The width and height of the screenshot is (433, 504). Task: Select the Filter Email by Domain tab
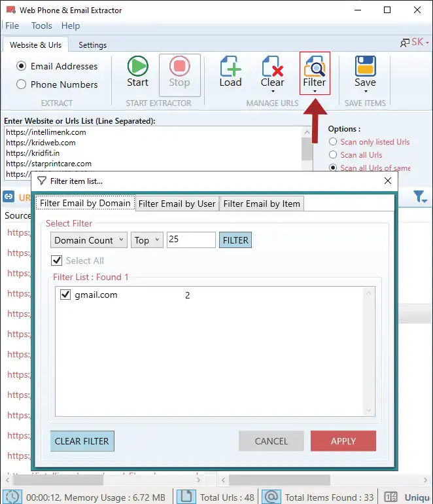point(85,203)
